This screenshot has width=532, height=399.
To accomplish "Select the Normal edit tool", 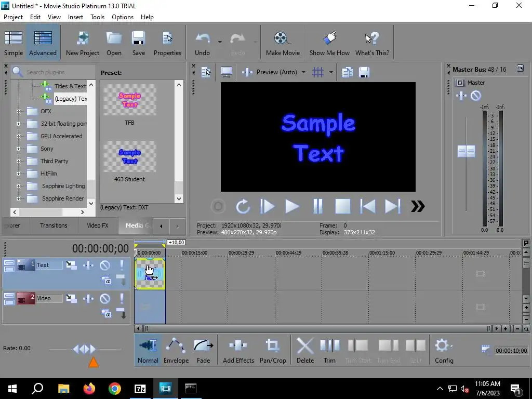I will (x=148, y=351).
